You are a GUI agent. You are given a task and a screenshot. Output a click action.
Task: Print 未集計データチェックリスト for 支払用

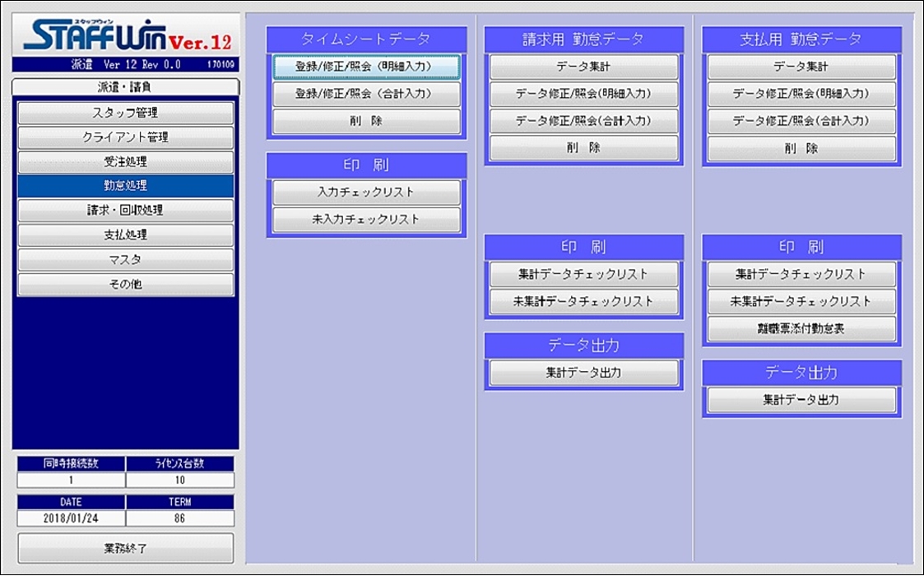[802, 302]
